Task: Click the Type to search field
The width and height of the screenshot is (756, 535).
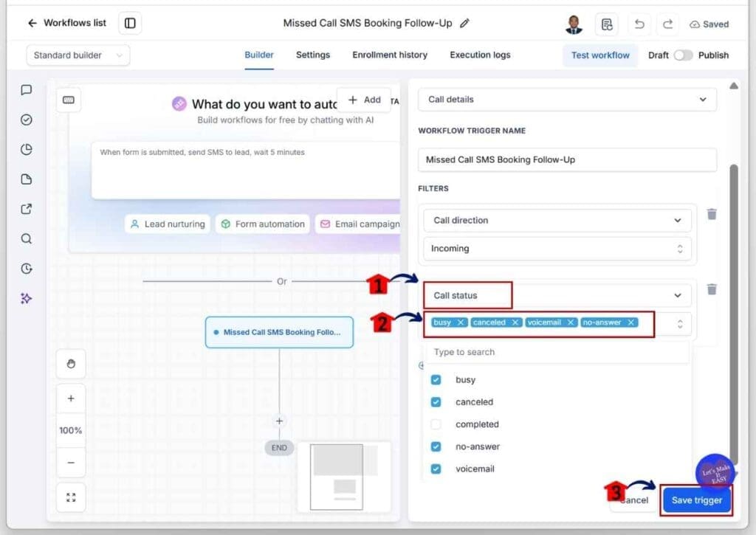Action: (557, 352)
